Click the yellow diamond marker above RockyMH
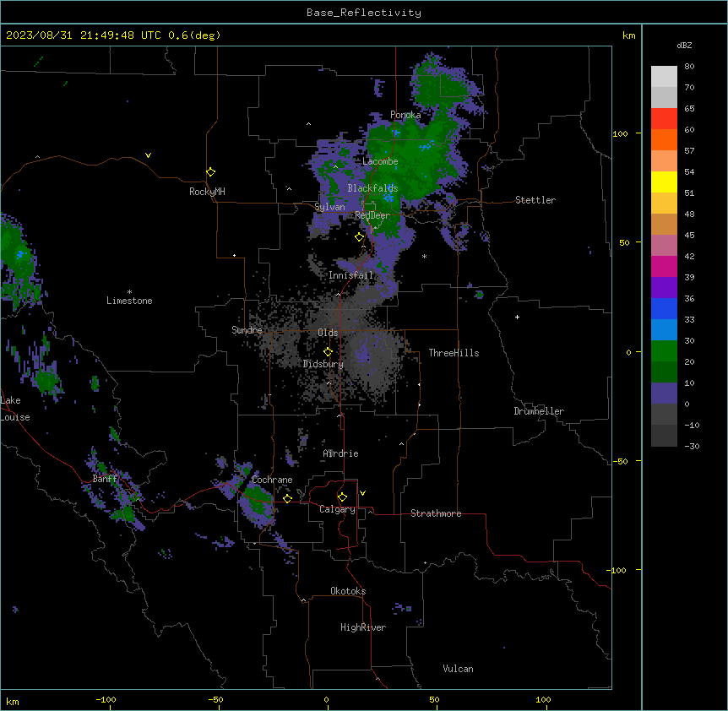Image resolution: width=728 pixels, height=711 pixels. pos(211,172)
